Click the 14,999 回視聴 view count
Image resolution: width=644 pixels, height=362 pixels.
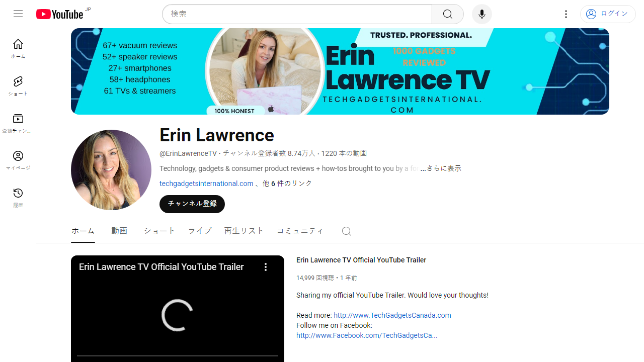point(315,278)
